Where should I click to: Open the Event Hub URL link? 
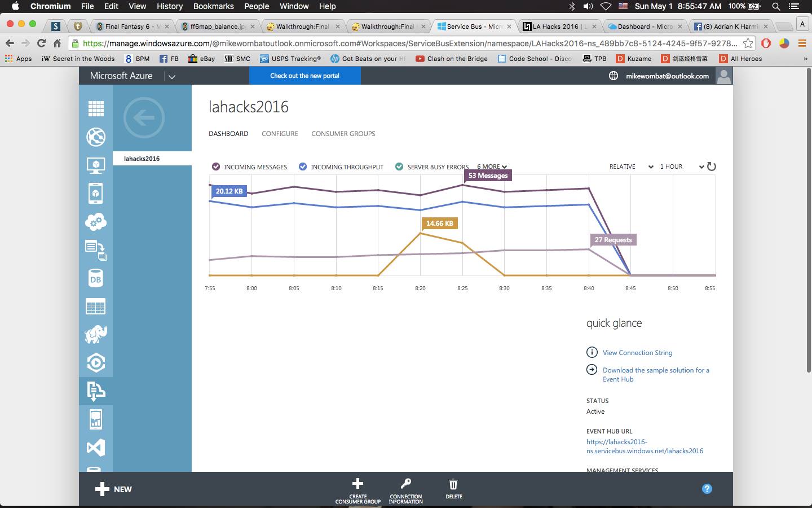coord(645,446)
